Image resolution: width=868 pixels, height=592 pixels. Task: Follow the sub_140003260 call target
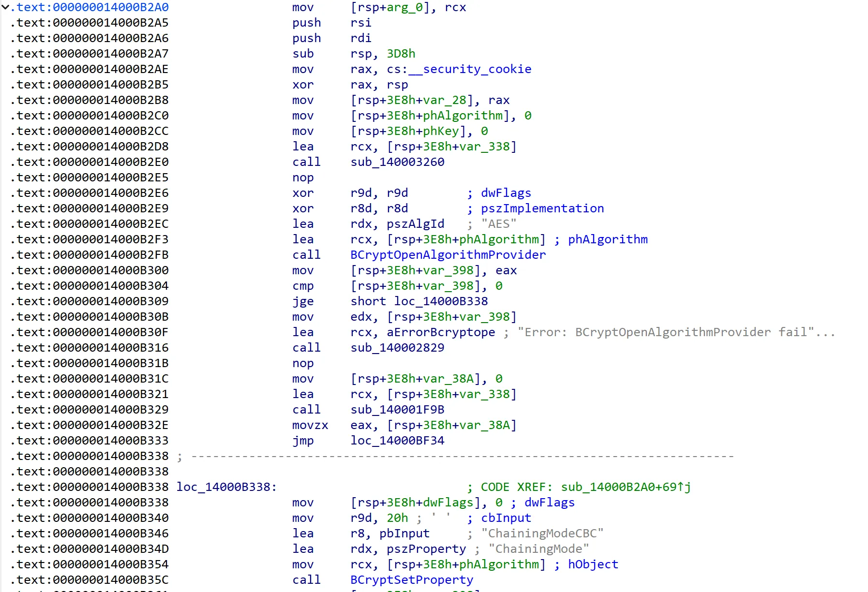coord(397,162)
